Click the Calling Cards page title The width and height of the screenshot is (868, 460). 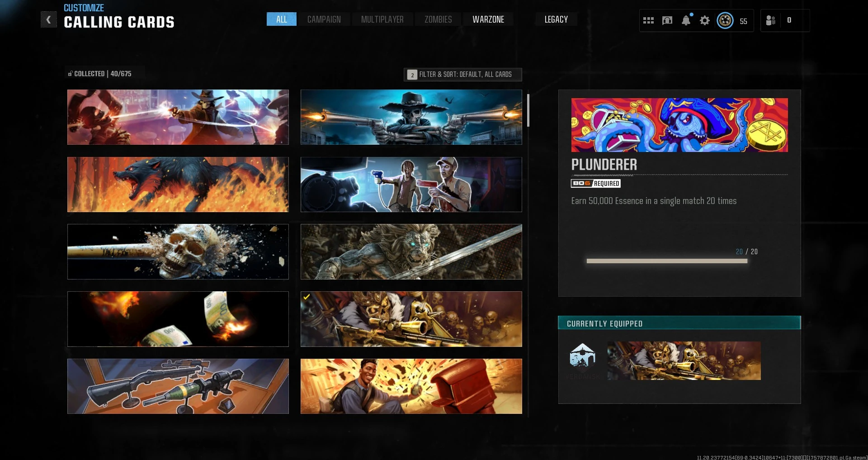pos(119,22)
